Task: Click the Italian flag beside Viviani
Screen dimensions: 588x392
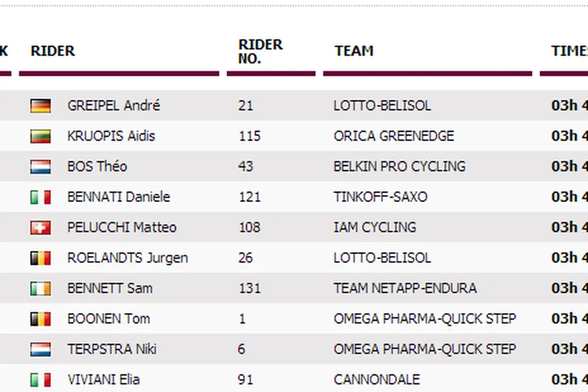Action: (40, 380)
